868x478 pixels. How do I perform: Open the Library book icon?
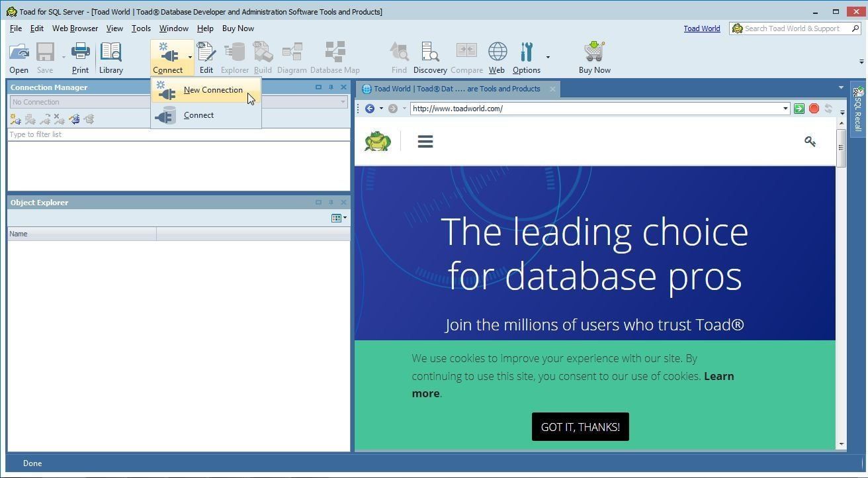(x=111, y=52)
